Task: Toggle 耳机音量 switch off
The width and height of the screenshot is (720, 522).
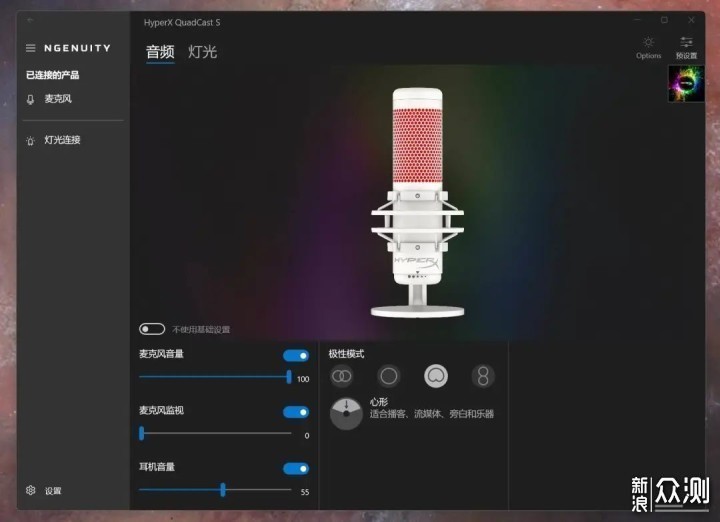Action: [296, 468]
